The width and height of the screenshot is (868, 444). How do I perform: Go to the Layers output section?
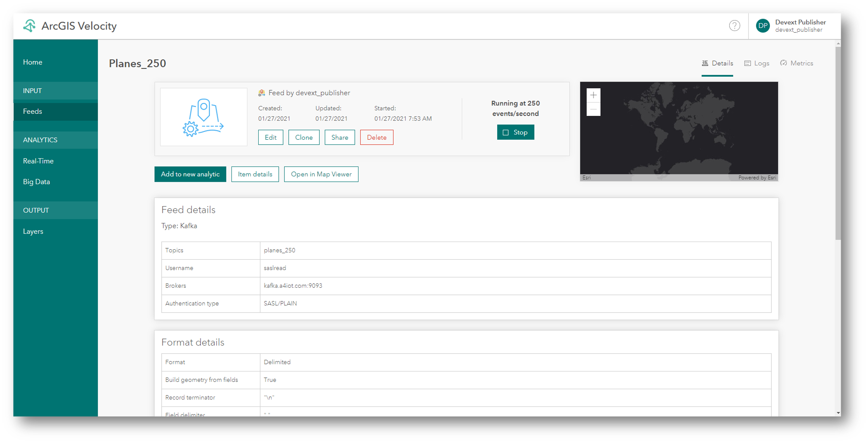[x=33, y=231]
